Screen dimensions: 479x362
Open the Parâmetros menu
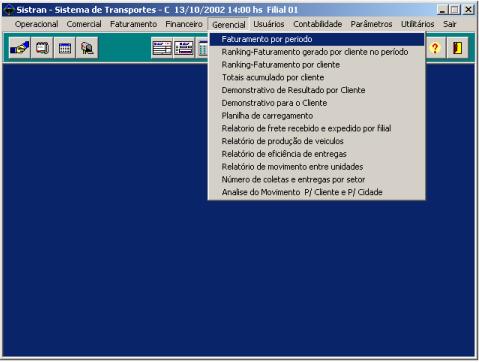tap(371, 24)
